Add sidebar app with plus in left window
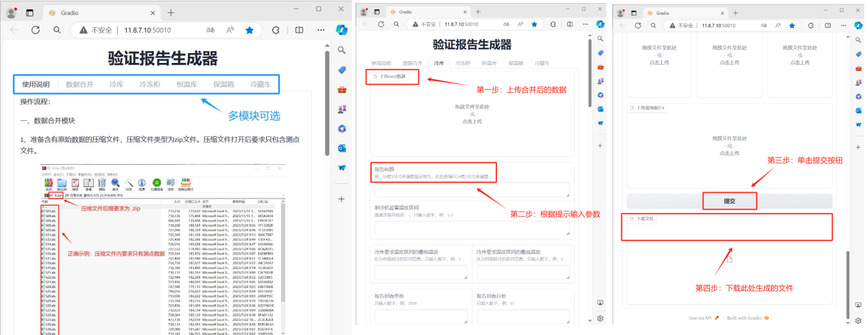The width and height of the screenshot is (868, 335). tap(341, 199)
